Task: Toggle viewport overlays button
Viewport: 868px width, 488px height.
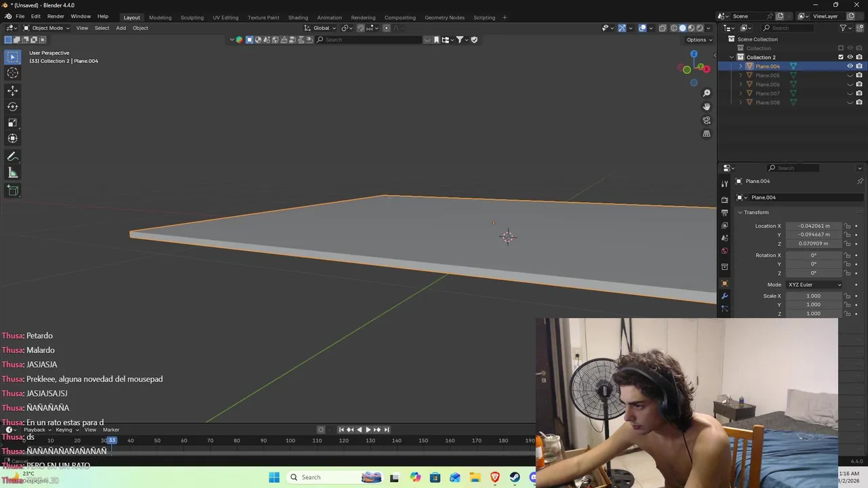Action: click(642, 28)
